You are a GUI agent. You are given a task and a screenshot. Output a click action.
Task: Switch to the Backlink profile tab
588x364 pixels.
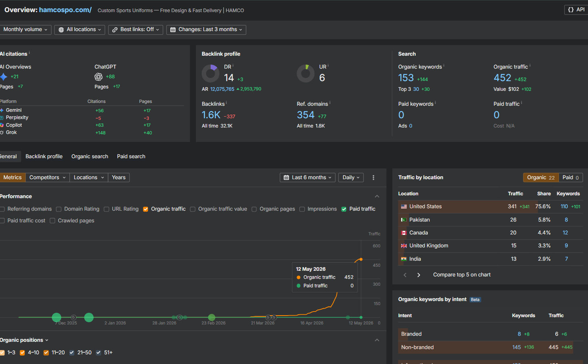click(44, 157)
